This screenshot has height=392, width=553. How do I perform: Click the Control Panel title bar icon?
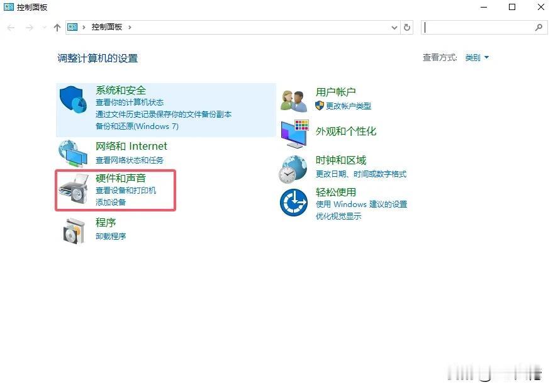[8, 7]
